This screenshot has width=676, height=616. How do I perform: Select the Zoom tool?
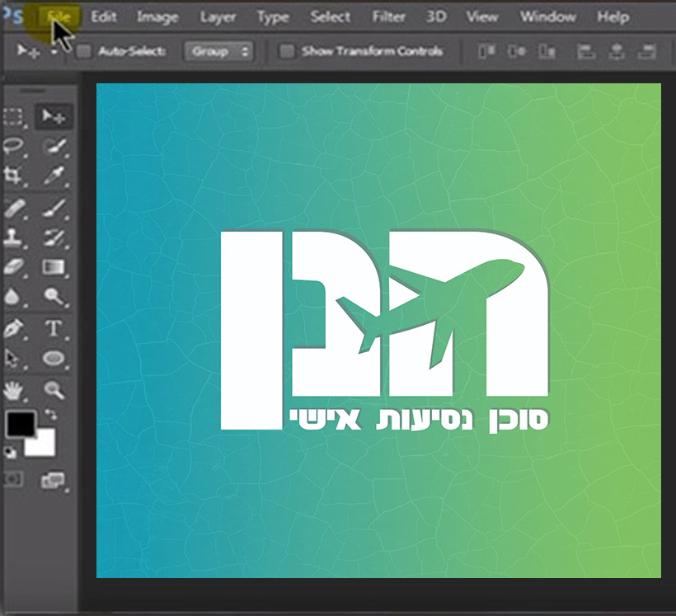click(54, 390)
